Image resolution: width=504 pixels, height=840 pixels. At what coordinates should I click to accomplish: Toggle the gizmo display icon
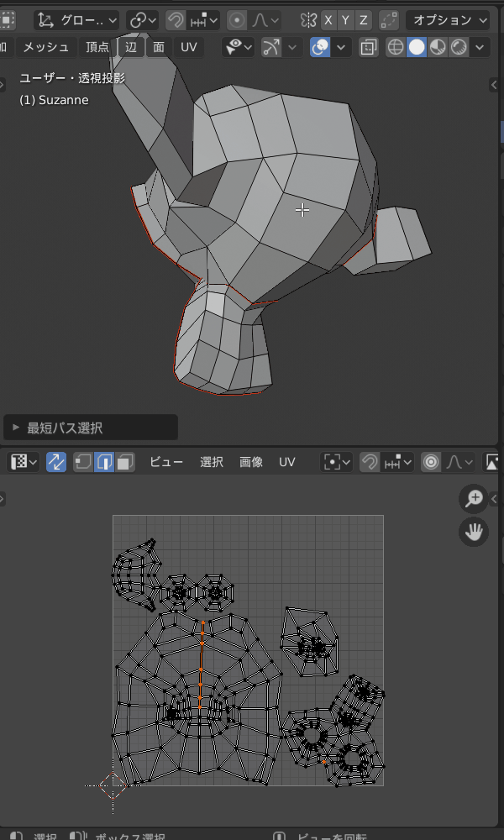coord(271,47)
